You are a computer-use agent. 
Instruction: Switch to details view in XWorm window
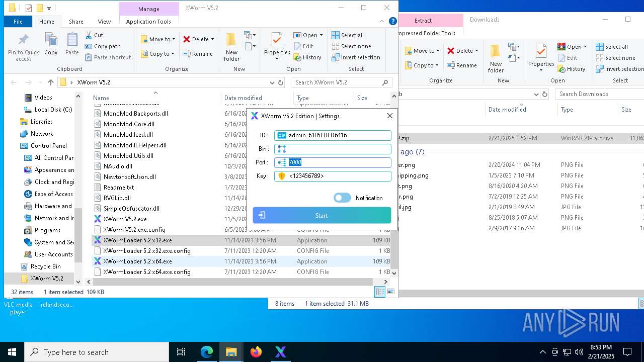[x=380, y=292]
